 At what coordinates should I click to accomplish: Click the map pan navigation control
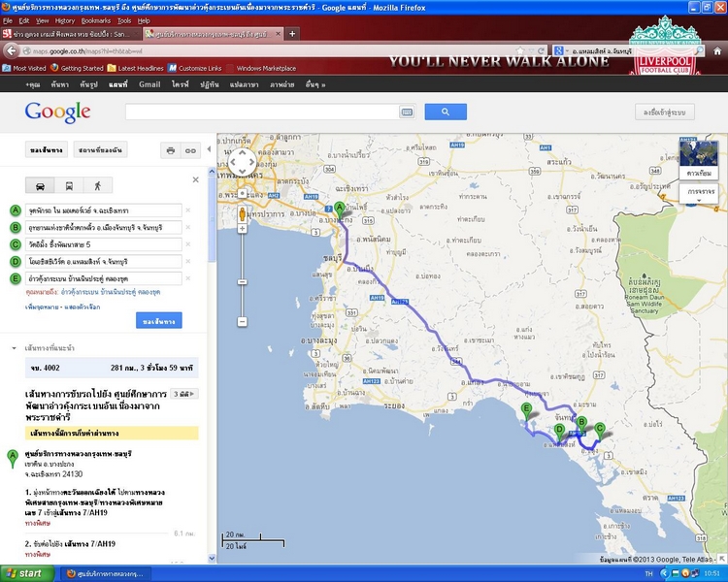pos(242,162)
